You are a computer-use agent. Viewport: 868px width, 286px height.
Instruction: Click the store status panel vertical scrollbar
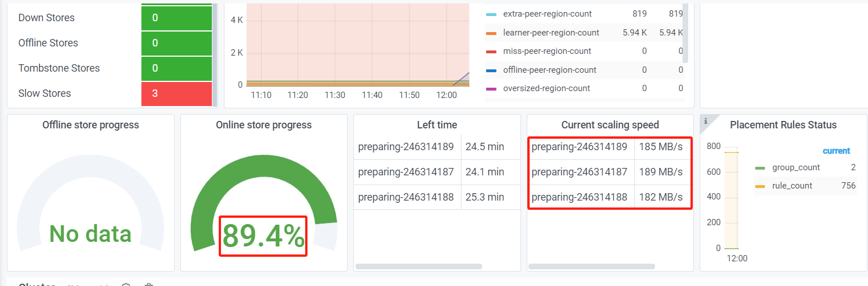pyautogui.click(x=215, y=54)
